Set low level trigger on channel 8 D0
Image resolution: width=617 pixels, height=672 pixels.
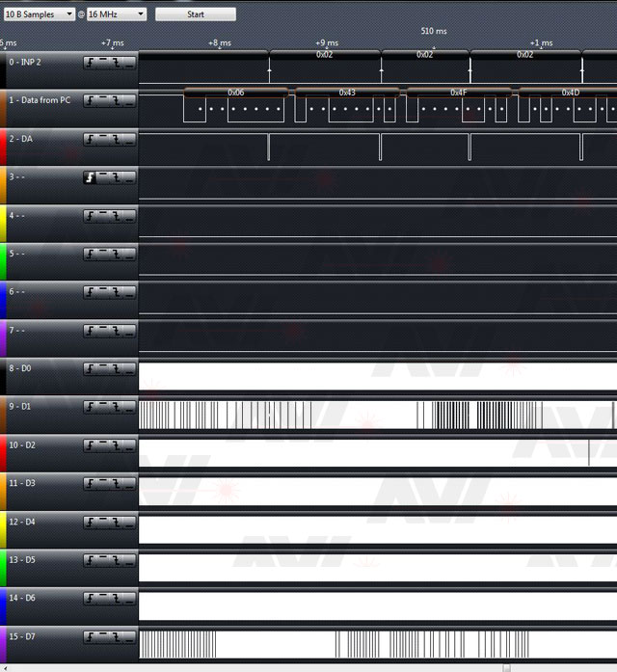tap(127, 368)
